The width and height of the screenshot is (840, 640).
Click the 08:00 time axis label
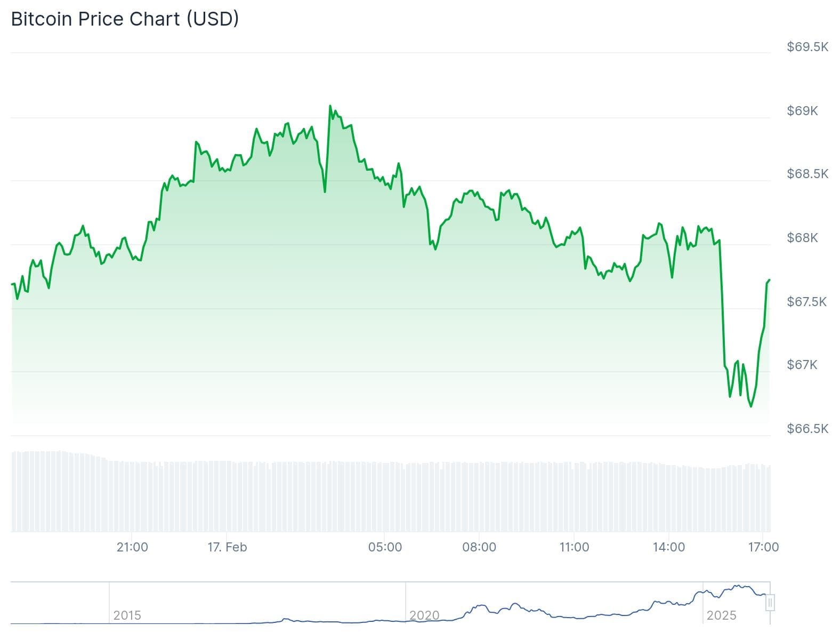point(479,547)
